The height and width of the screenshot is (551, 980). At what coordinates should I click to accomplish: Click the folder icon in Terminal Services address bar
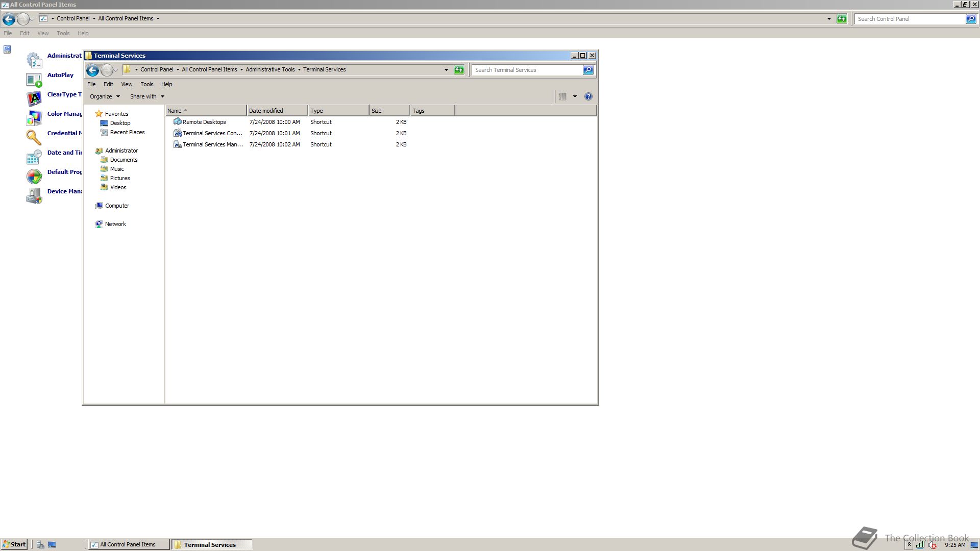pyautogui.click(x=127, y=69)
